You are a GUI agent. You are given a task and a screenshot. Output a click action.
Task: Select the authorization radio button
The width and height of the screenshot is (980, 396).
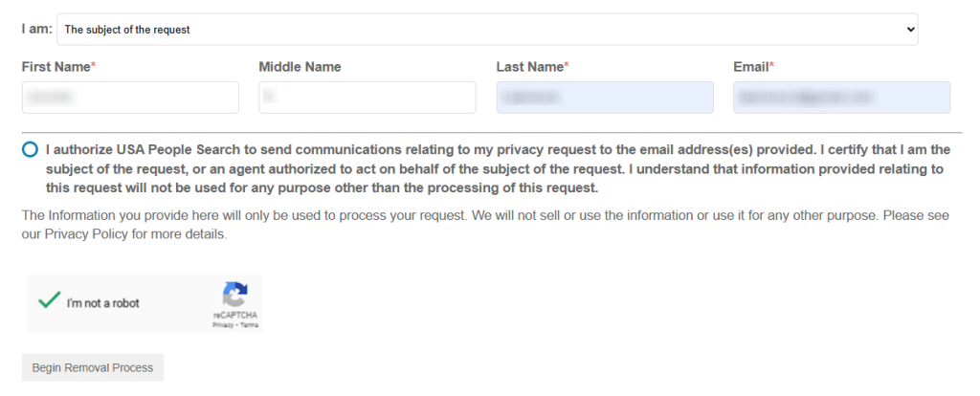pyautogui.click(x=30, y=150)
